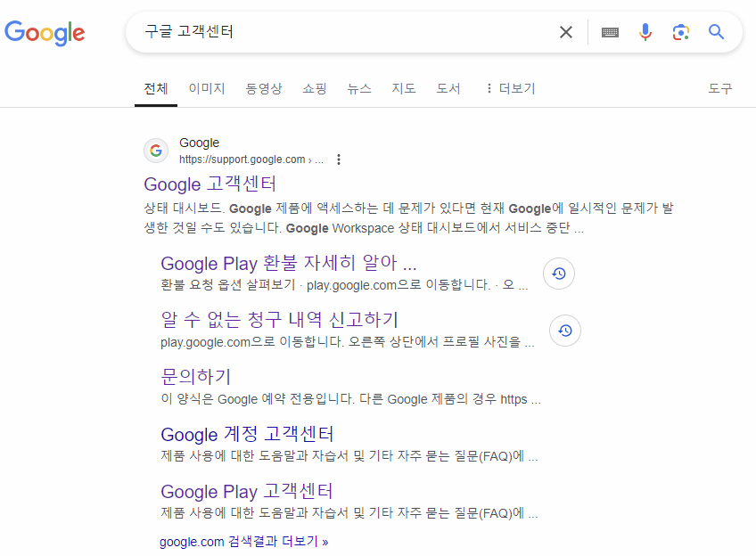The image size is (756, 556).
Task: Open 알 수 없는 청구 내역 신고하기 link
Action: 279,320
